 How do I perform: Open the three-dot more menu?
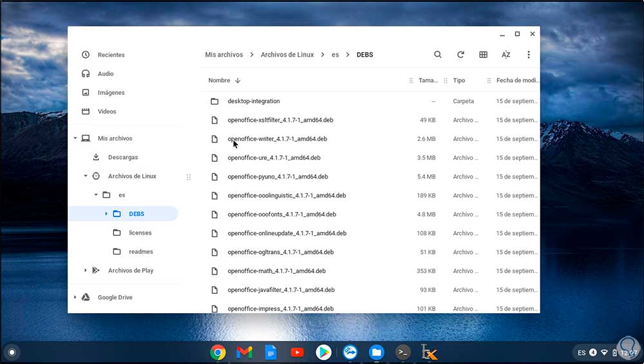tap(529, 55)
